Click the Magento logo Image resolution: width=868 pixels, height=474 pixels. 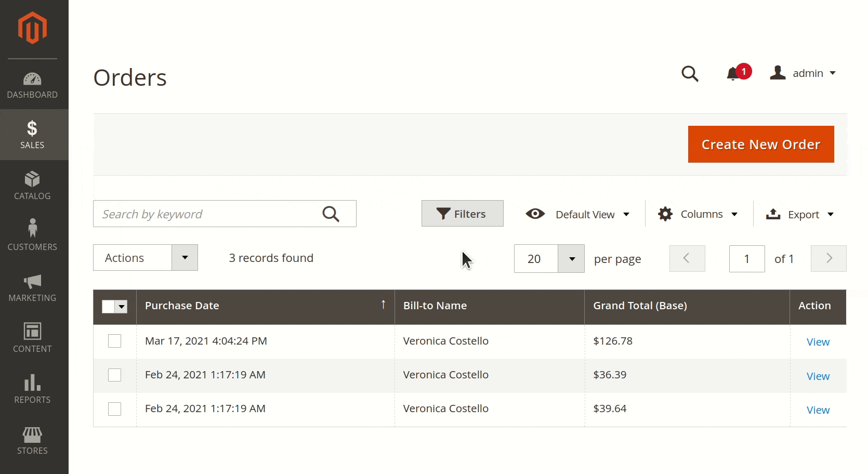click(32, 28)
